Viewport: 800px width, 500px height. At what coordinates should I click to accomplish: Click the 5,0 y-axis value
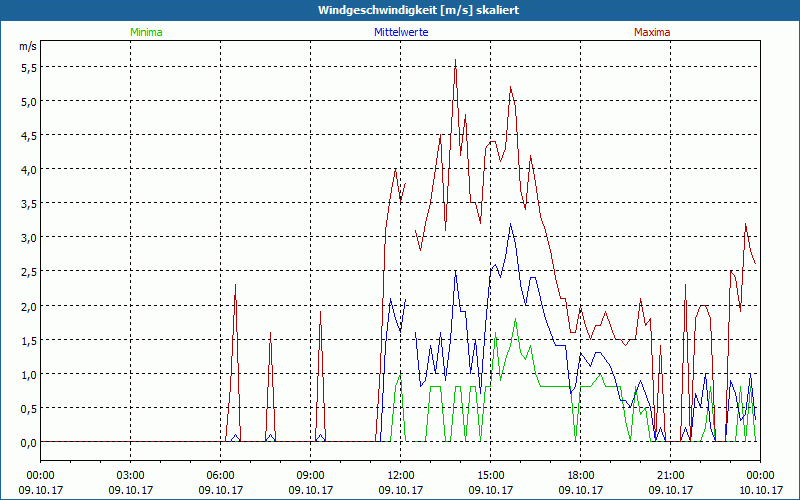coord(29,102)
